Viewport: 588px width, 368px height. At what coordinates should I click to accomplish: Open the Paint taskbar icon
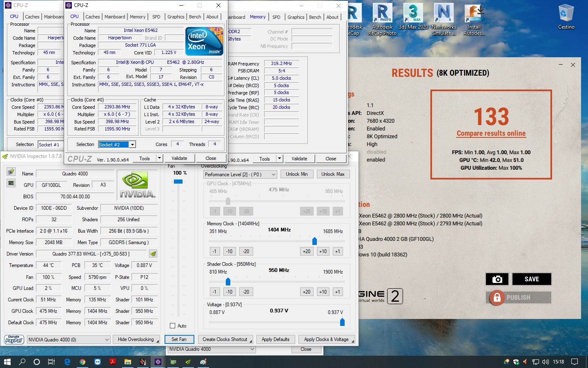[203, 361]
